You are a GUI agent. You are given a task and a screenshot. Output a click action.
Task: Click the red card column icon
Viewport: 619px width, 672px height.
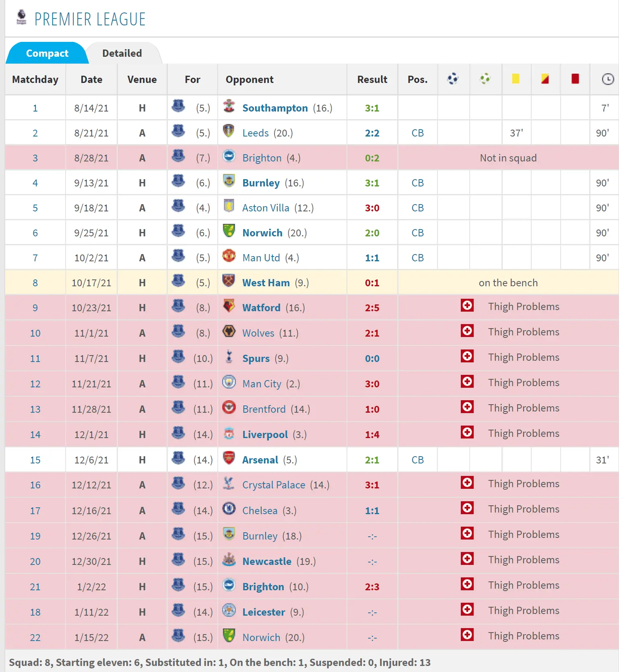pos(575,79)
